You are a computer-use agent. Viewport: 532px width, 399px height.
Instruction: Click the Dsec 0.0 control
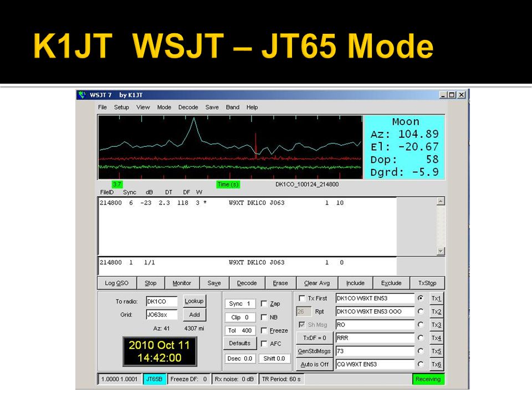pyautogui.click(x=239, y=359)
